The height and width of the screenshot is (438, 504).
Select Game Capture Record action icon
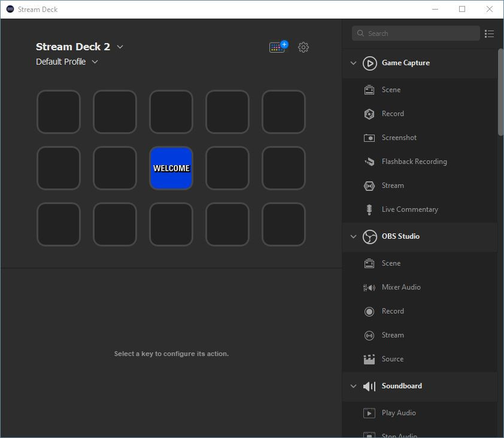tap(369, 114)
